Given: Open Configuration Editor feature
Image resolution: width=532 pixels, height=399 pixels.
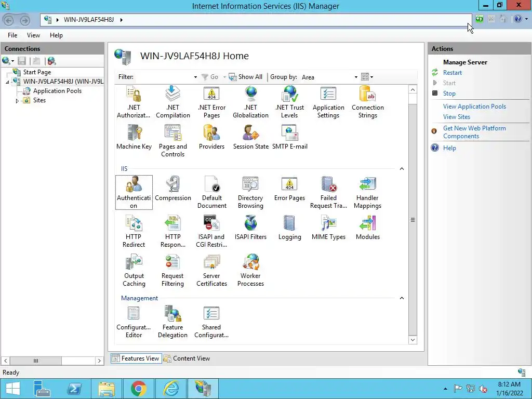Looking at the screenshot, I should tap(134, 322).
